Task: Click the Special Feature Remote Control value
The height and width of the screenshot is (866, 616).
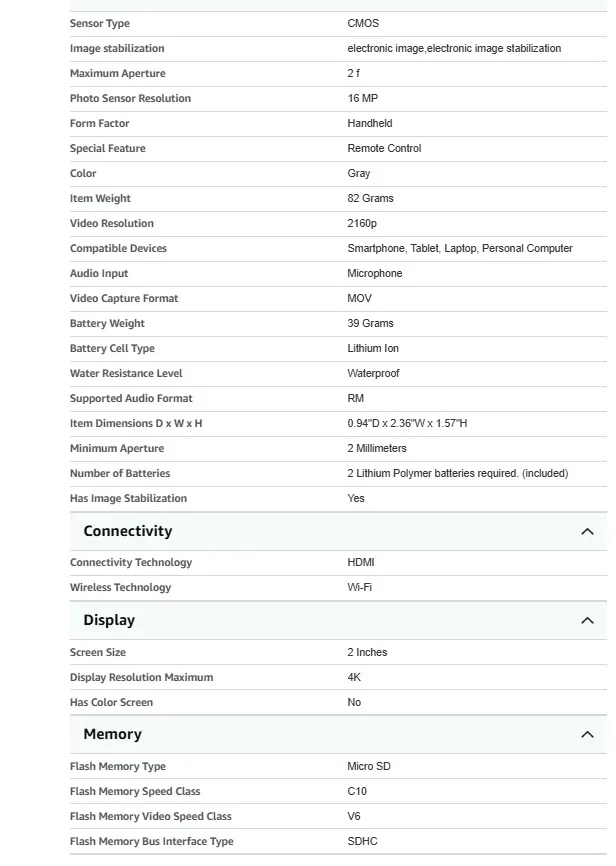Action: [384, 148]
